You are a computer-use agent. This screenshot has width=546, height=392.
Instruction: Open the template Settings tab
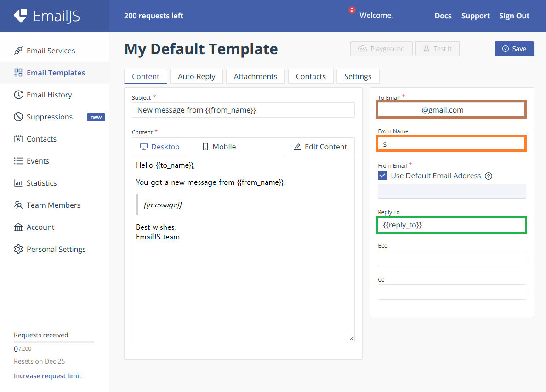pos(358,76)
